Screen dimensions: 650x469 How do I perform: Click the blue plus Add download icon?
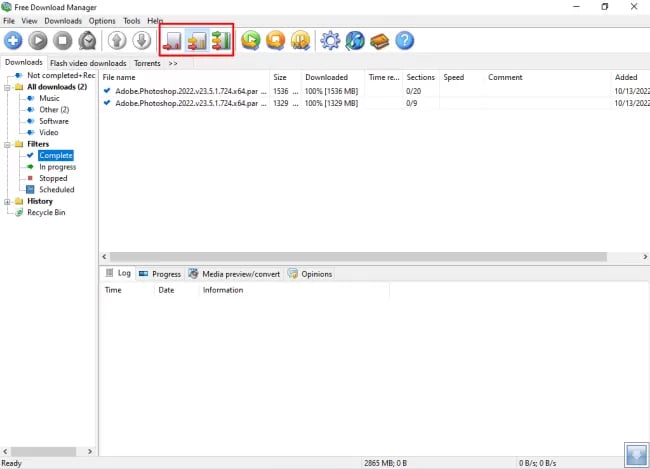[13, 41]
